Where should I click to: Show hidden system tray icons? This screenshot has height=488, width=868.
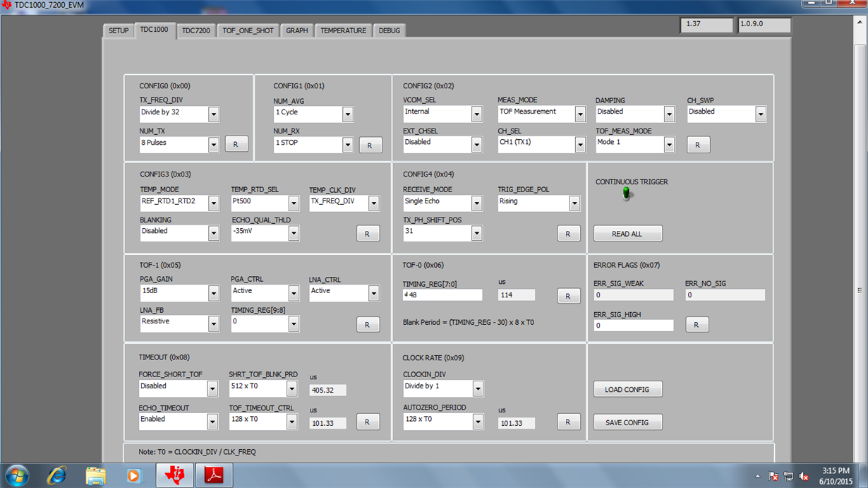click(759, 477)
